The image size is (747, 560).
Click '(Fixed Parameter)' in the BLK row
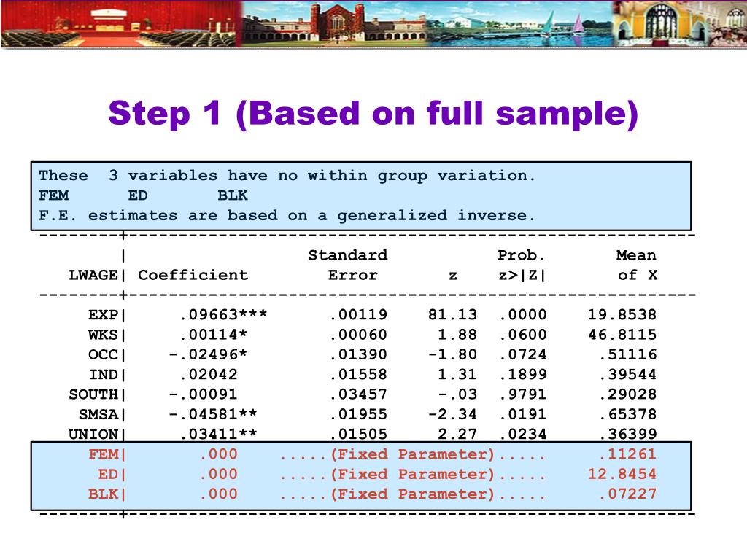click(413, 494)
